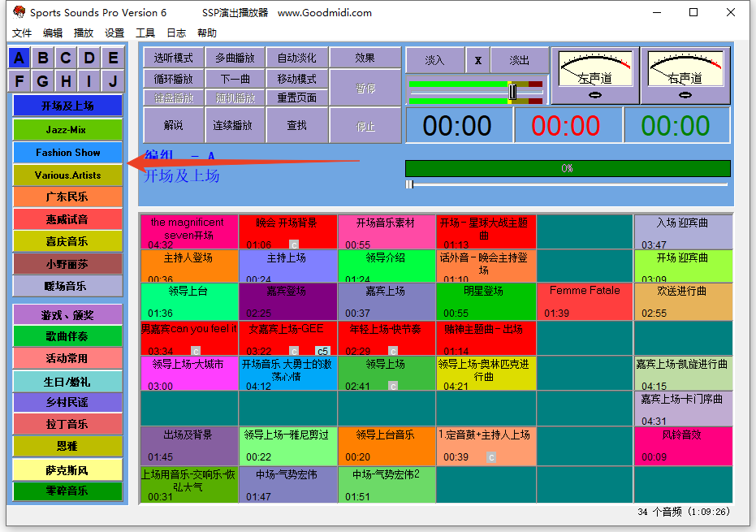756x532 pixels.
Task: Select the Fashion Show category
Action: pyautogui.click(x=67, y=152)
